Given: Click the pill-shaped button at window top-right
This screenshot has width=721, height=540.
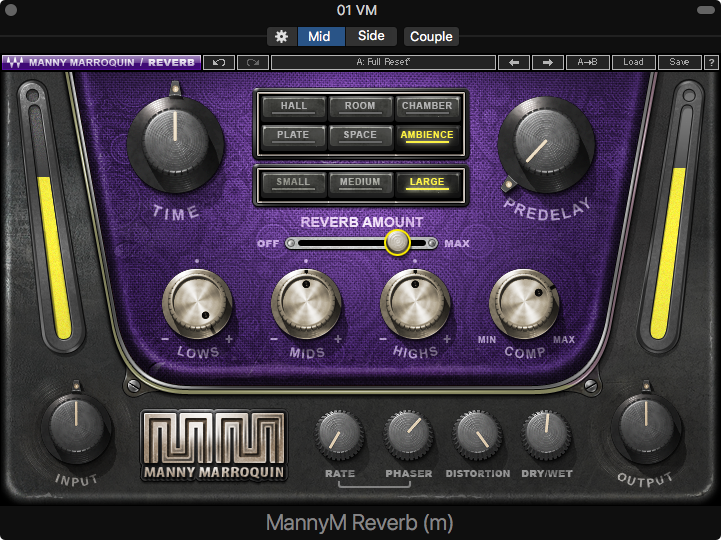Looking at the screenshot, I should (706, 10).
